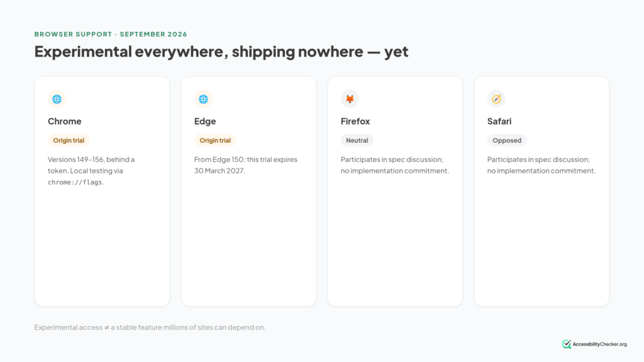Click Safari's 'Participates in spec discussion;' text
The image size is (644, 362).
538,159
